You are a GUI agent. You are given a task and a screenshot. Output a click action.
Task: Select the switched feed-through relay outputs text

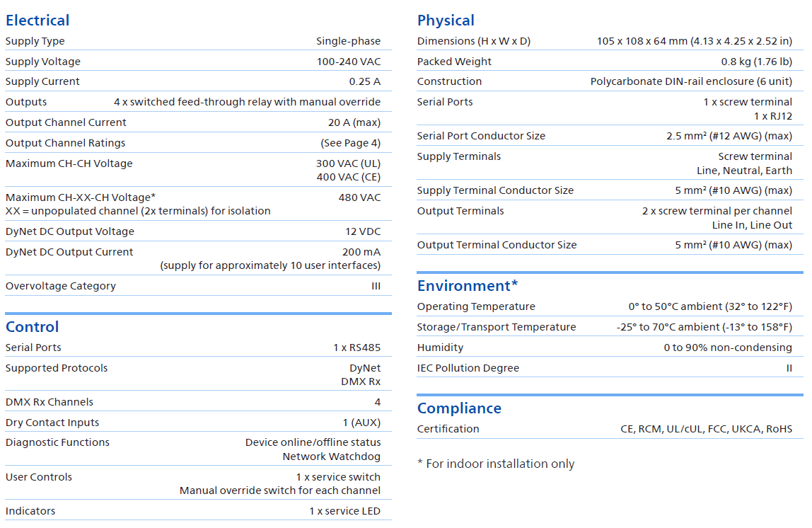pos(247,102)
